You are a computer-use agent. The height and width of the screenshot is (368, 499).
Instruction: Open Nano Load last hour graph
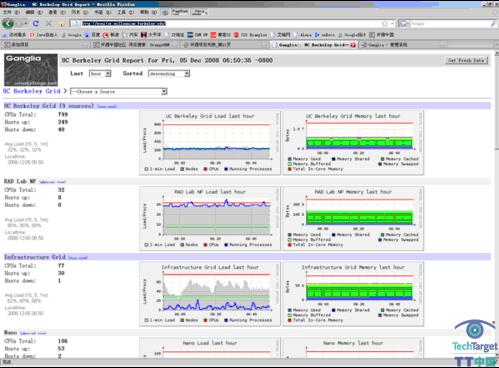[210, 348]
